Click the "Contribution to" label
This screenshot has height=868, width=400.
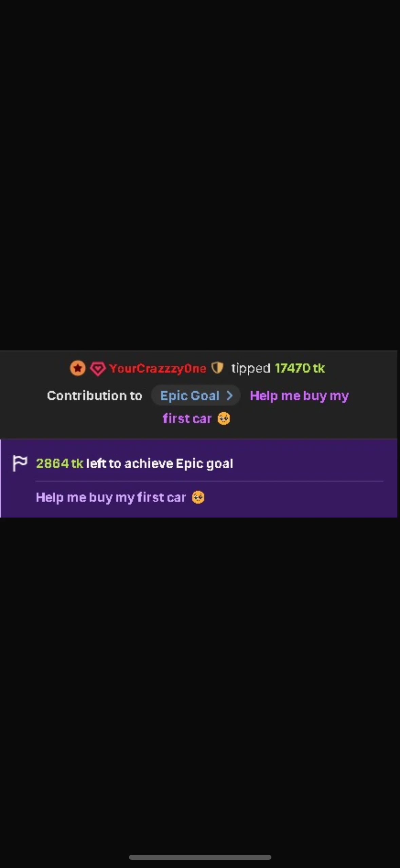click(94, 396)
